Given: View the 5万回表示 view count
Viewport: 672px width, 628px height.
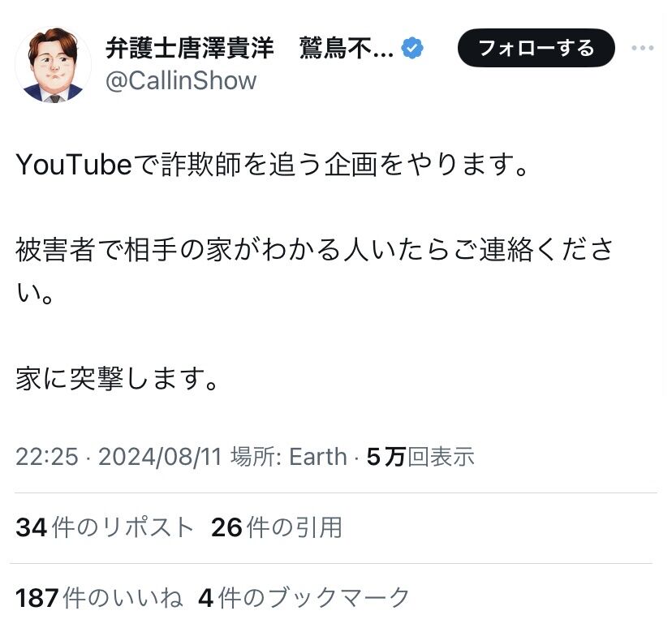Looking at the screenshot, I should point(420,456).
